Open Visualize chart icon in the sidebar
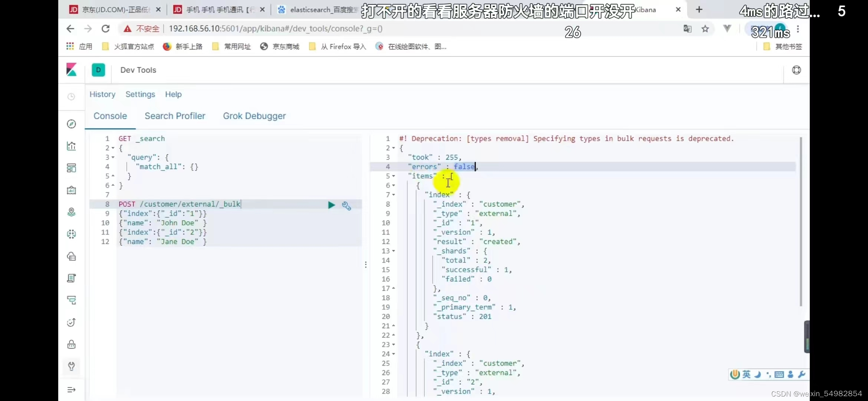The height and width of the screenshot is (401, 868). (72, 146)
